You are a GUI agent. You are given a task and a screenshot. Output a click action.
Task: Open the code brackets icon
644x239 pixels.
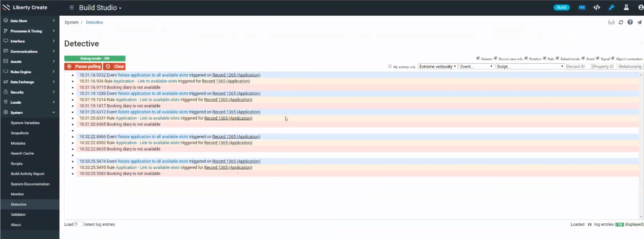click(597, 7)
